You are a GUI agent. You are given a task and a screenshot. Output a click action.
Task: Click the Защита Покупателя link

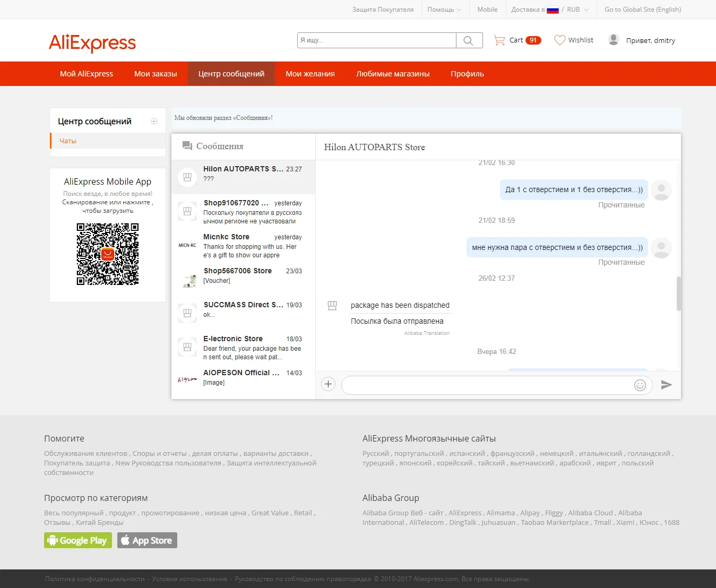383,10
